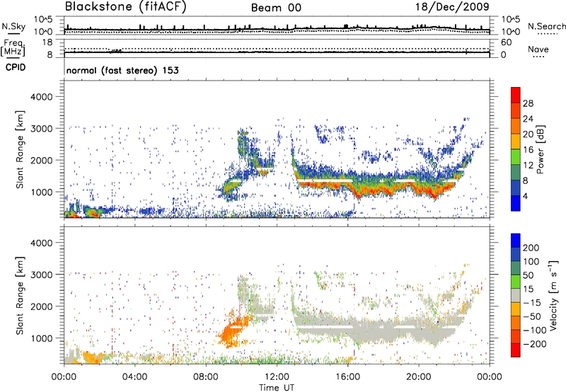Click the orange velocity scatter patch near 09:00

pyautogui.click(x=233, y=330)
